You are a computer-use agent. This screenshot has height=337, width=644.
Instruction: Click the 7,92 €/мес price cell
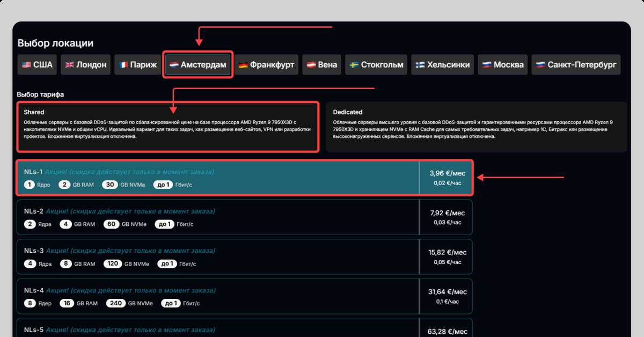point(447,217)
